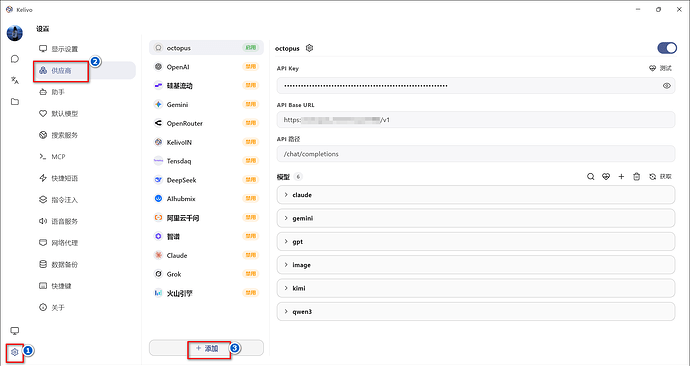
Task: Click the monitor icon at sidebar bottom
Action: tap(15, 331)
